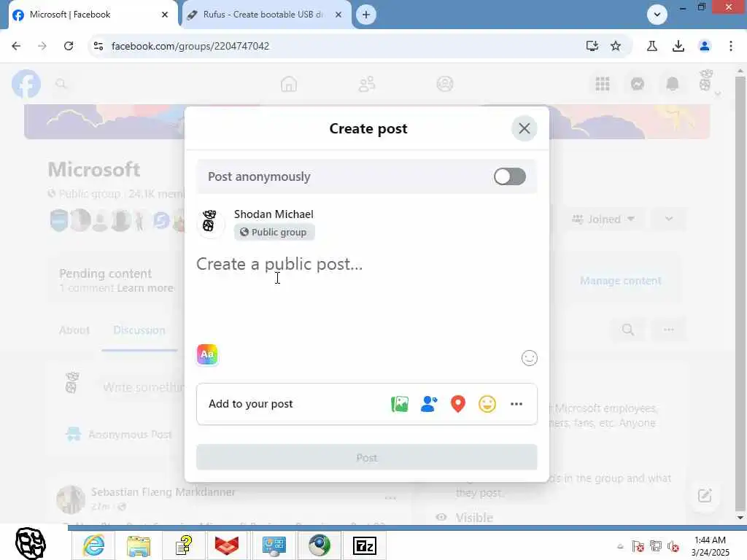
Task: Open the Facebook menu grid icon
Action: point(602,84)
